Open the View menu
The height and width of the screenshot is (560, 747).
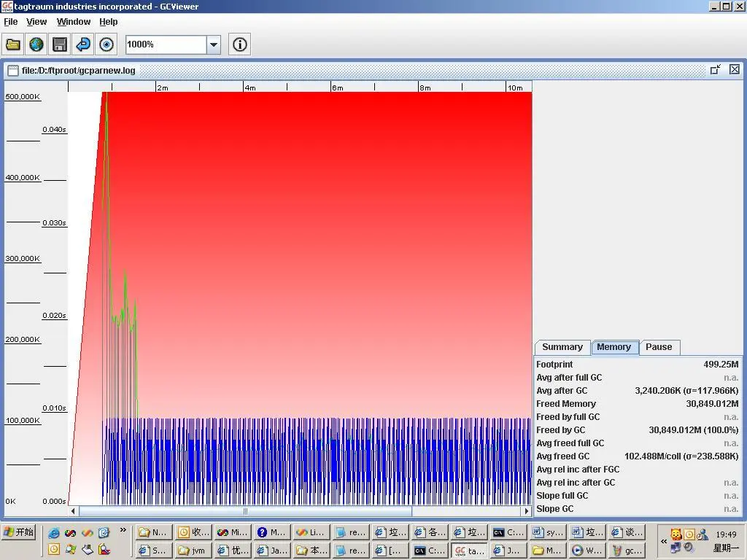36,22
